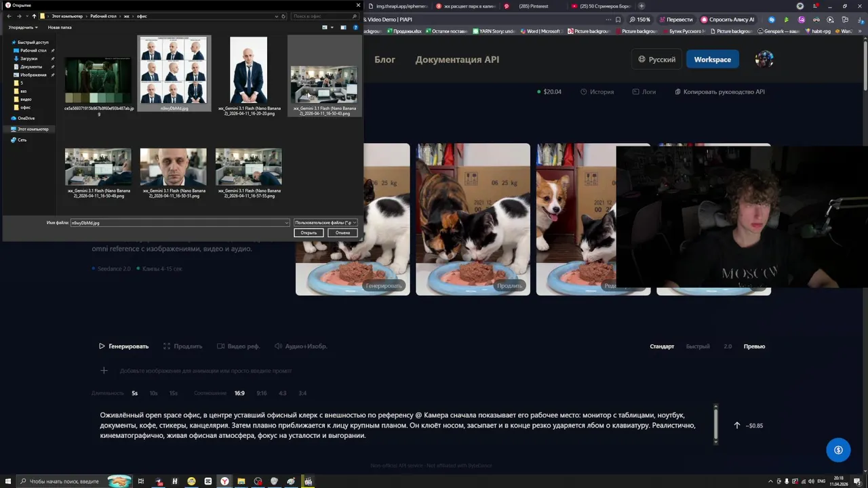Click the Имя файла input field
The width and height of the screenshot is (868, 488).
pos(180,223)
